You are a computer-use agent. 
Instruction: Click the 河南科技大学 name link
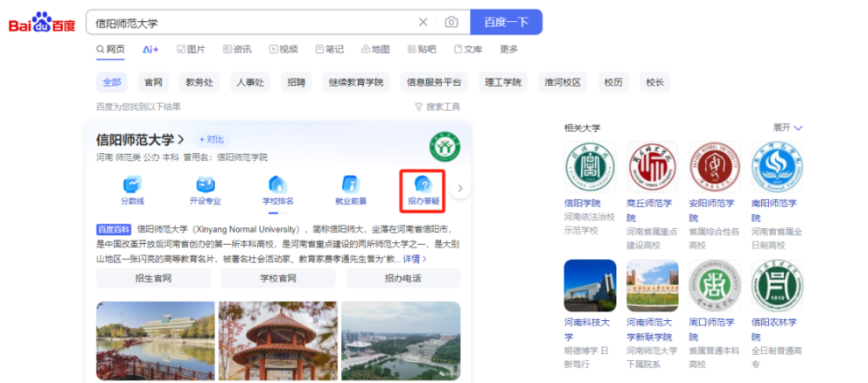pyautogui.click(x=587, y=330)
